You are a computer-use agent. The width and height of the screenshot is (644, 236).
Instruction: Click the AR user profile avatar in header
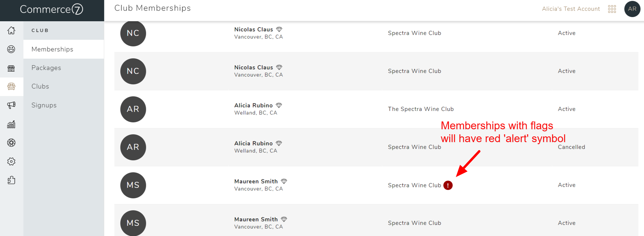click(x=632, y=9)
